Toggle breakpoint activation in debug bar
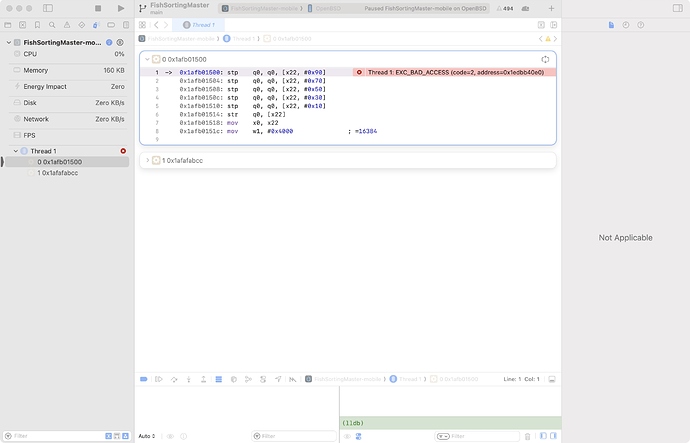This screenshot has height=443, width=690. click(x=143, y=379)
